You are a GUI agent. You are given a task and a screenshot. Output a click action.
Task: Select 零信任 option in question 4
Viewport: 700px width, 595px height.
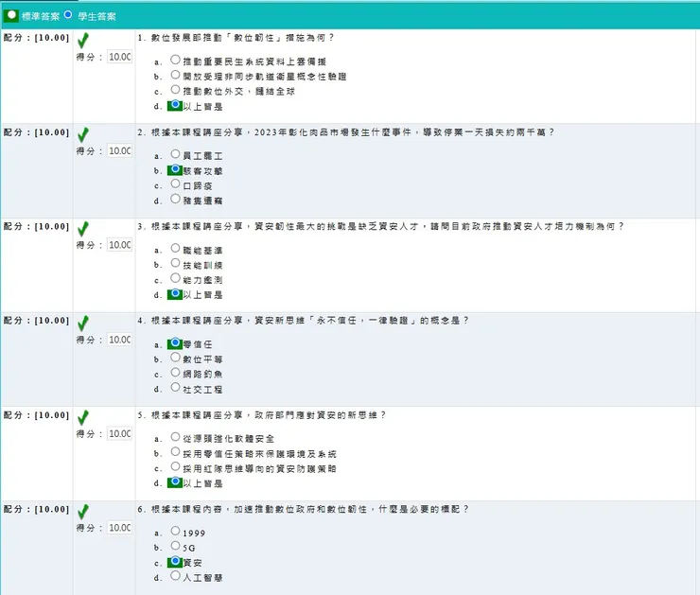pos(175,342)
